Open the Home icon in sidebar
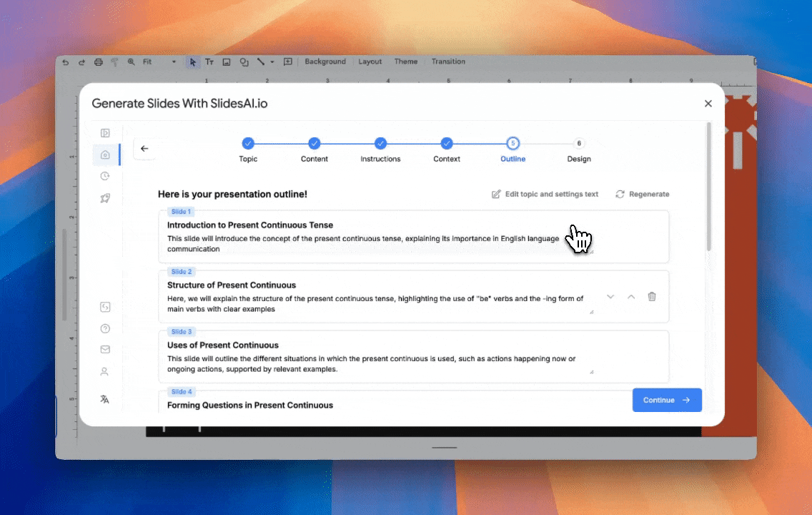Viewport: 812px width, 515px height. pyautogui.click(x=105, y=154)
